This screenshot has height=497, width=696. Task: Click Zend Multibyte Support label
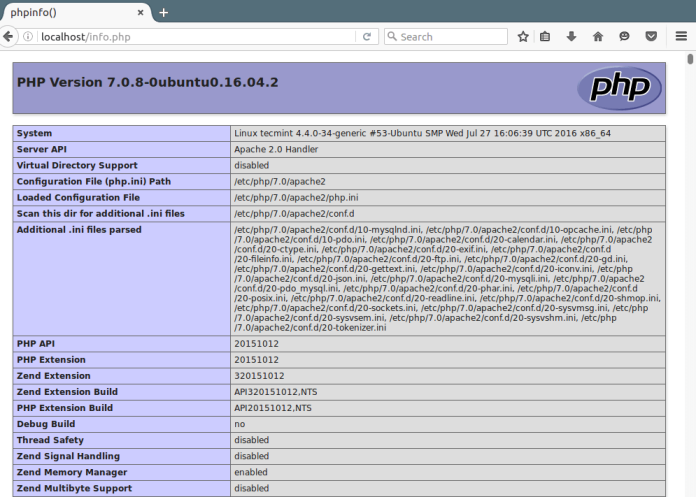point(74,488)
